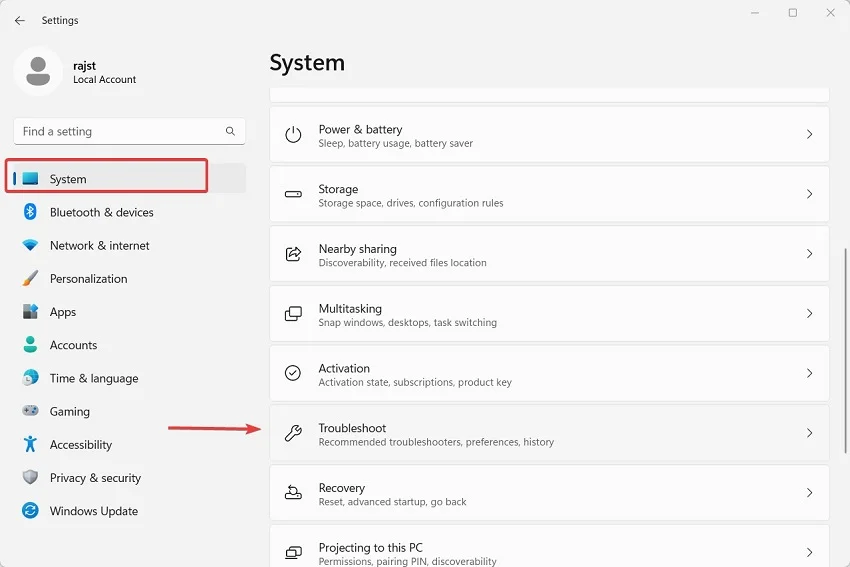Go to Accounts section

(73, 345)
